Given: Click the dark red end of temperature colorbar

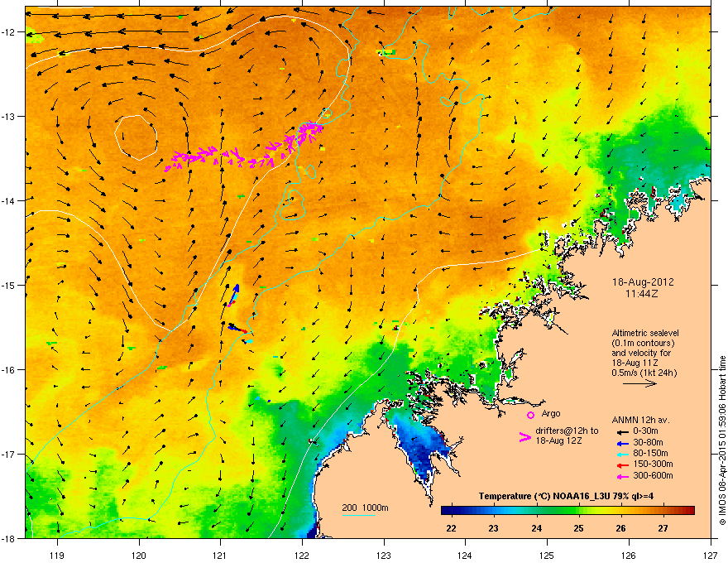Looking at the screenshot, I should pyautogui.click(x=689, y=511).
